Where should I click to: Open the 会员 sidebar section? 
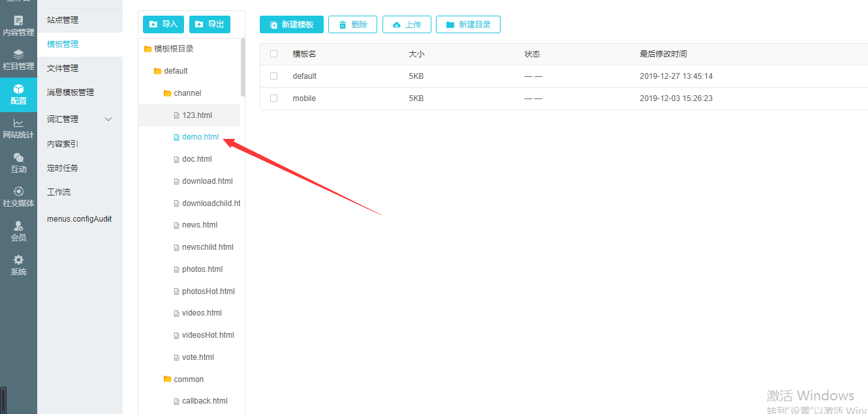[x=18, y=231]
